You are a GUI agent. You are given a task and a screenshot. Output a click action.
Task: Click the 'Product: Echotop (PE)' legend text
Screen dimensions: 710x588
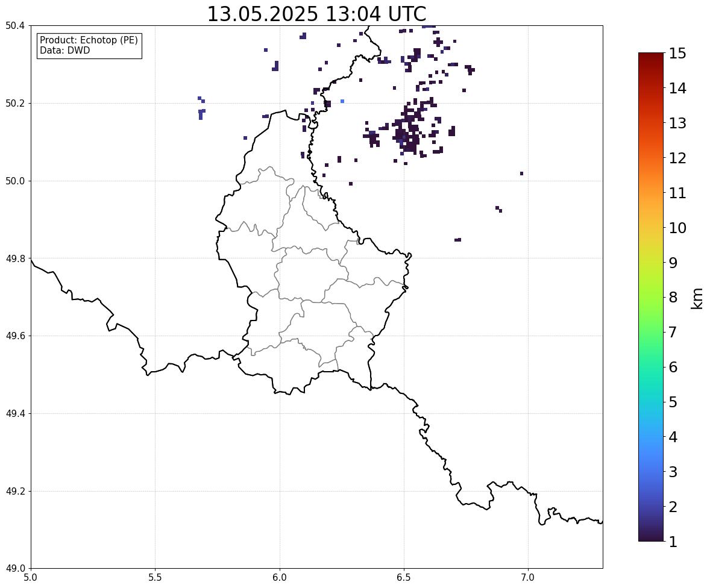point(89,40)
